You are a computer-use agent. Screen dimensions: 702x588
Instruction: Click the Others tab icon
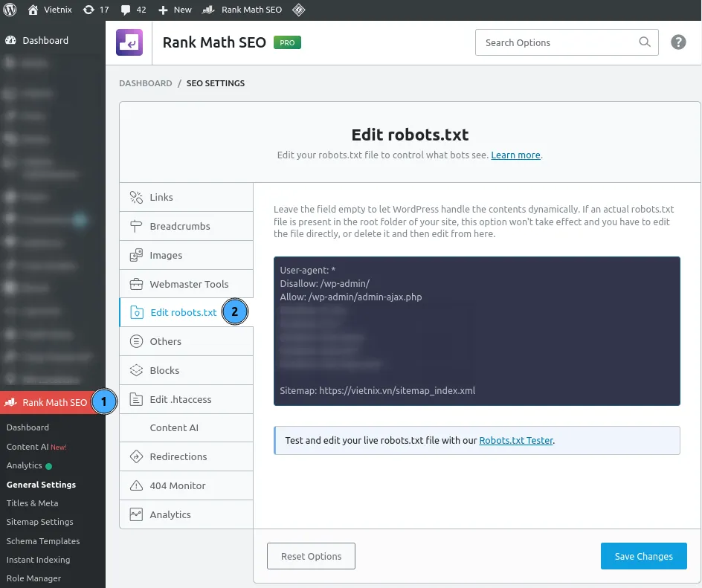click(x=136, y=341)
